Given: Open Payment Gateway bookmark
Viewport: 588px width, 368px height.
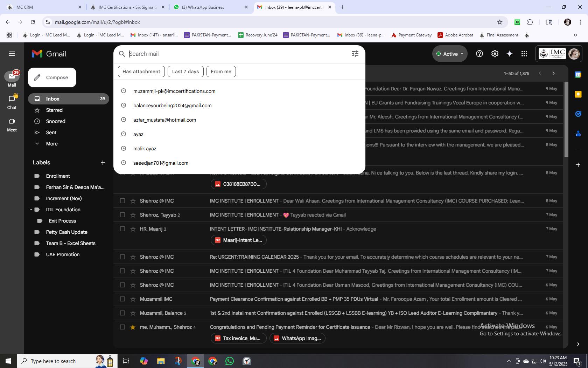Looking at the screenshot, I should [411, 35].
